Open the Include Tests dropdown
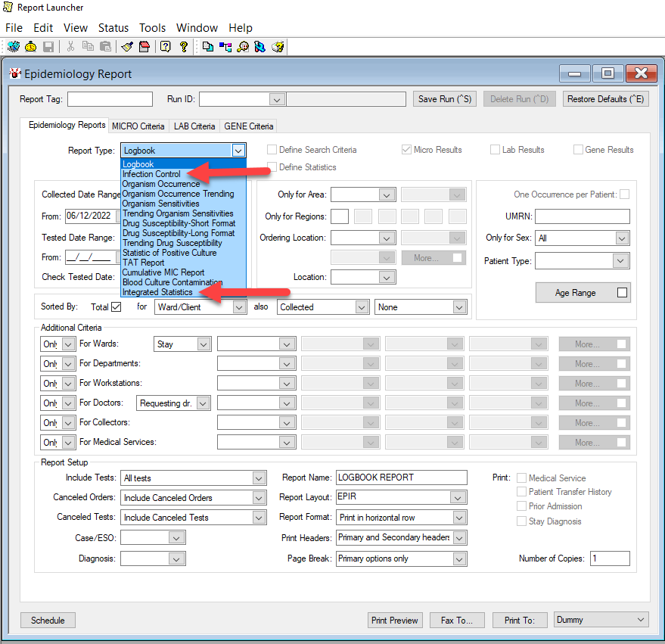This screenshot has height=644, width=665. pyautogui.click(x=259, y=478)
